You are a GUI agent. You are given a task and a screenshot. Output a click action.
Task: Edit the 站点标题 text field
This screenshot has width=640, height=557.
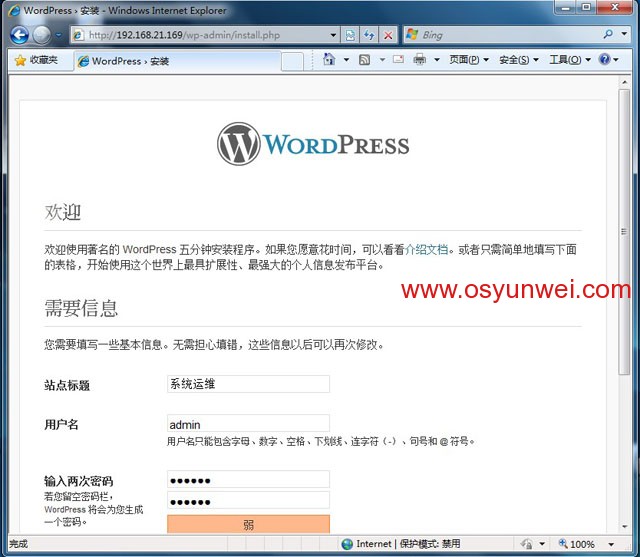pos(248,384)
